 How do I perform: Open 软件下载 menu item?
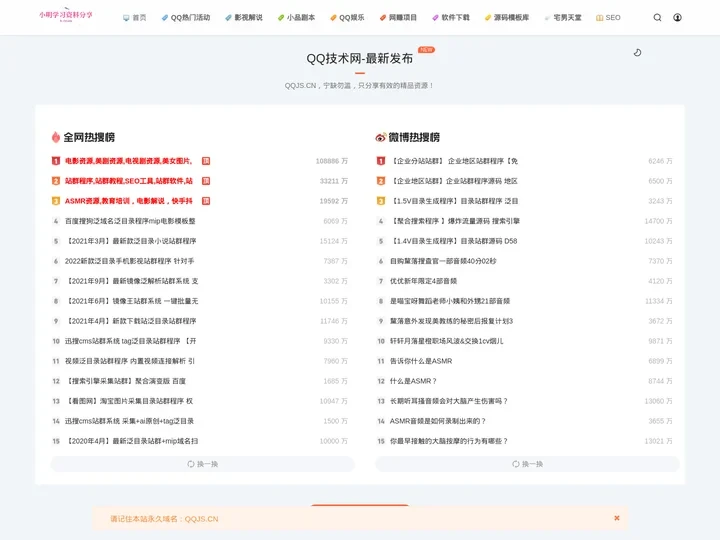pos(451,17)
